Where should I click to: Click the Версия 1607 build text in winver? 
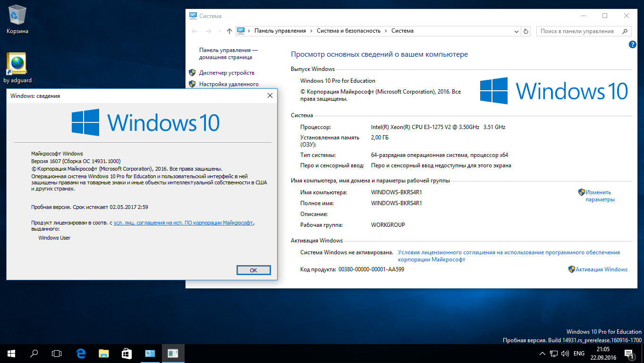[x=76, y=161]
